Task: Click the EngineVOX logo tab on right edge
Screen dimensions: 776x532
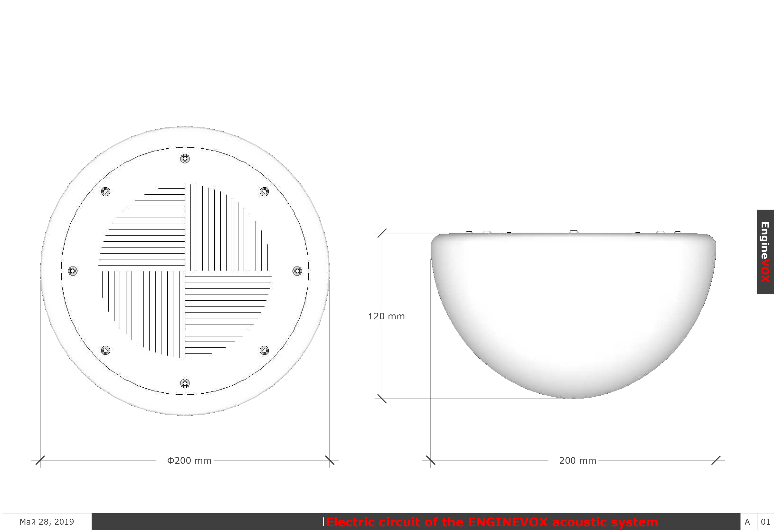Action: click(x=765, y=252)
